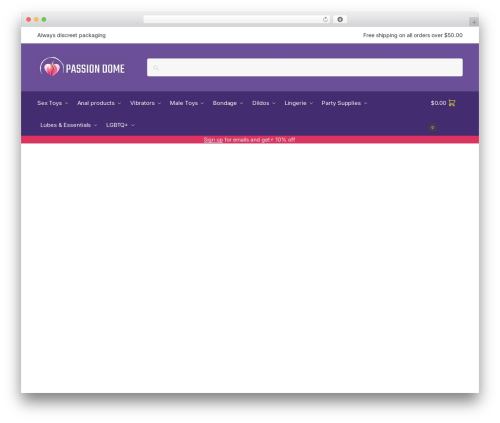Open the LGBTQ+ category

point(117,125)
